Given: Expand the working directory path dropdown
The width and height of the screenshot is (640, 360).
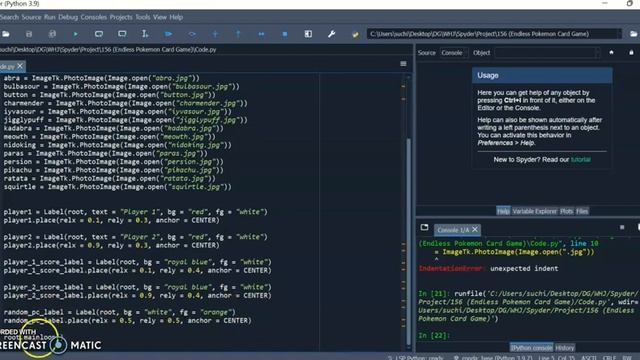Looking at the screenshot, I should click(619, 34).
